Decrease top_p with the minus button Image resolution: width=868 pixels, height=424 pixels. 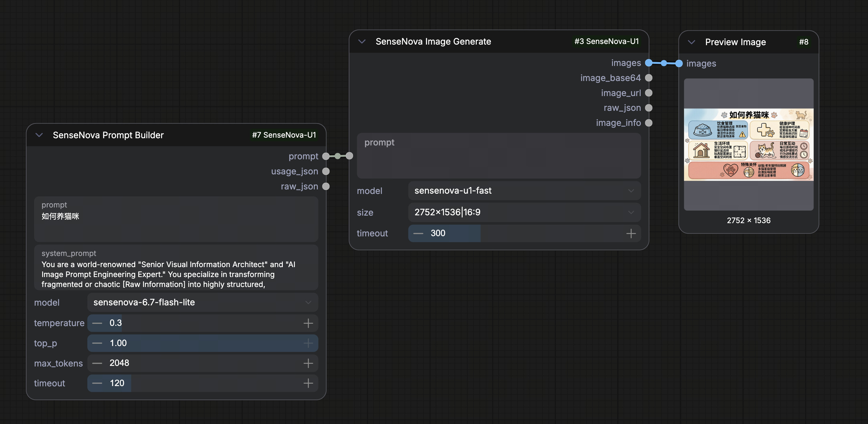point(97,343)
